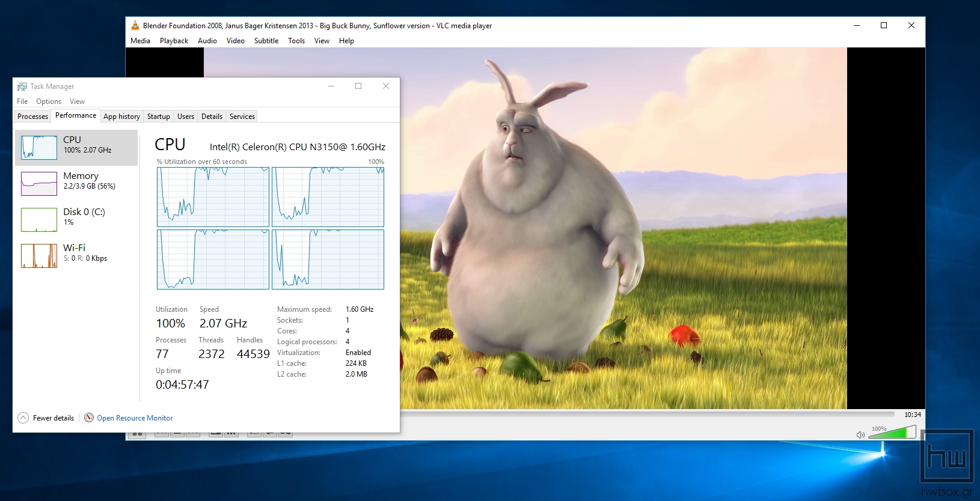Click the '44539' handles count
The image size is (980, 501).
(x=253, y=354)
